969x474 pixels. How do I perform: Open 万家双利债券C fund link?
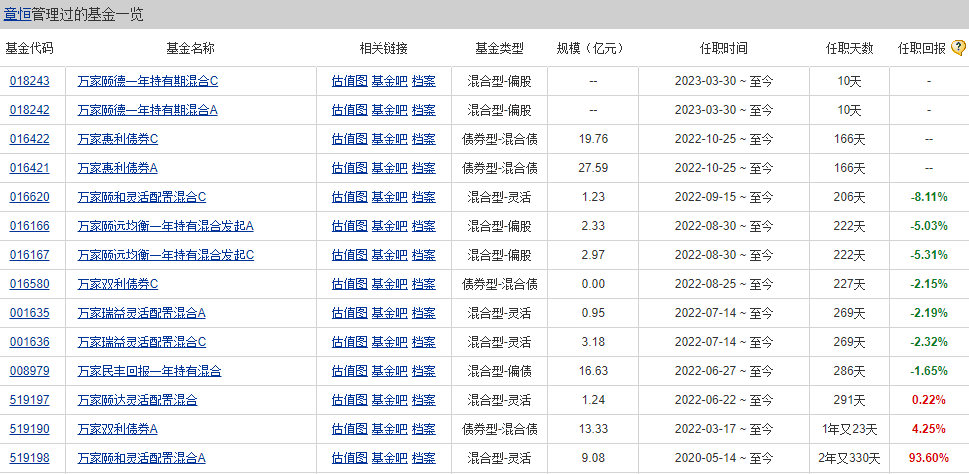coord(117,284)
